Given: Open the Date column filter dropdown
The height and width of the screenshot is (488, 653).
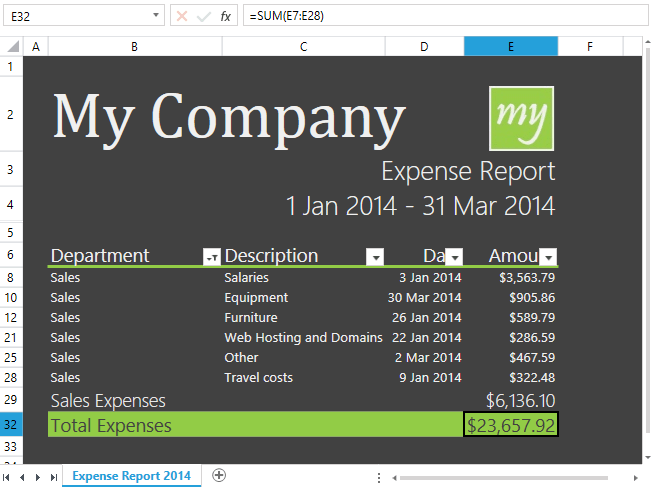Looking at the screenshot, I should [454, 257].
